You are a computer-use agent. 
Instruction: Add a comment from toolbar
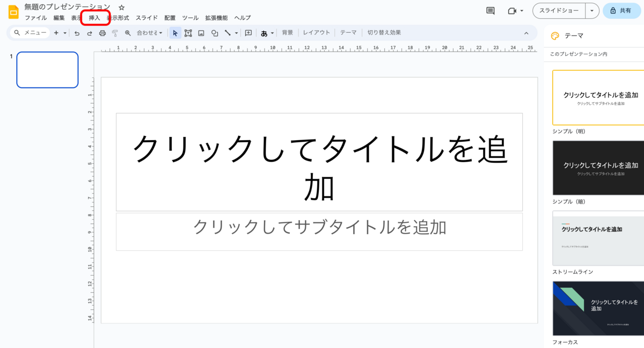[248, 33]
